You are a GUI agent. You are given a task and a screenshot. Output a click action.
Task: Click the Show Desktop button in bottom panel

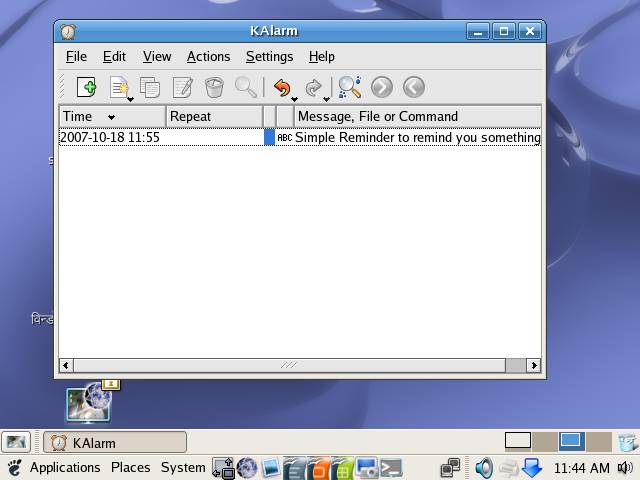(x=16, y=442)
